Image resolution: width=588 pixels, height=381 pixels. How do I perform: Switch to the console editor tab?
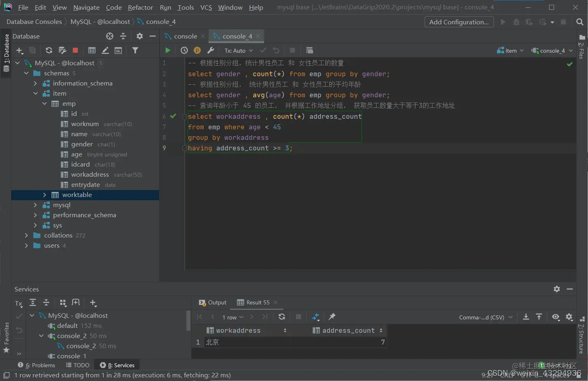(185, 36)
